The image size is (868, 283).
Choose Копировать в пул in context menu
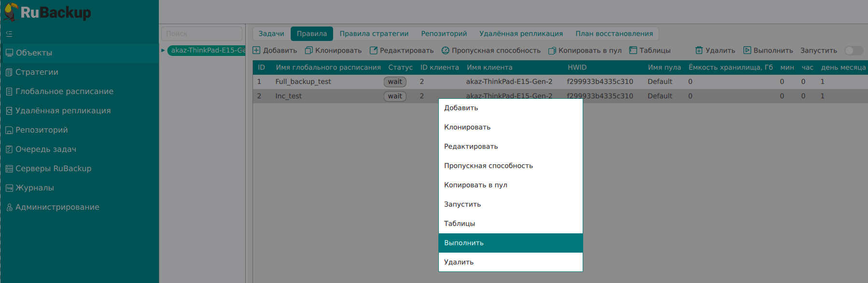pyautogui.click(x=476, y=185)
